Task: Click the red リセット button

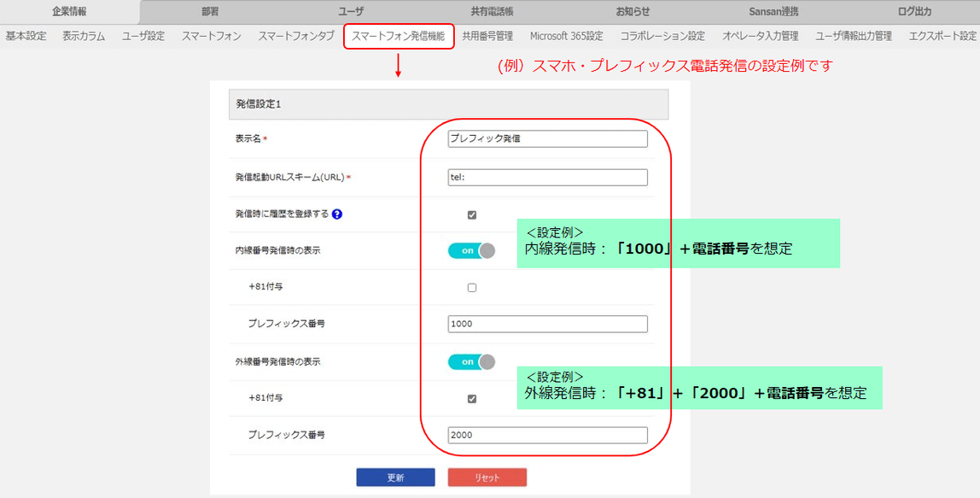Action: tap(487, 477)
